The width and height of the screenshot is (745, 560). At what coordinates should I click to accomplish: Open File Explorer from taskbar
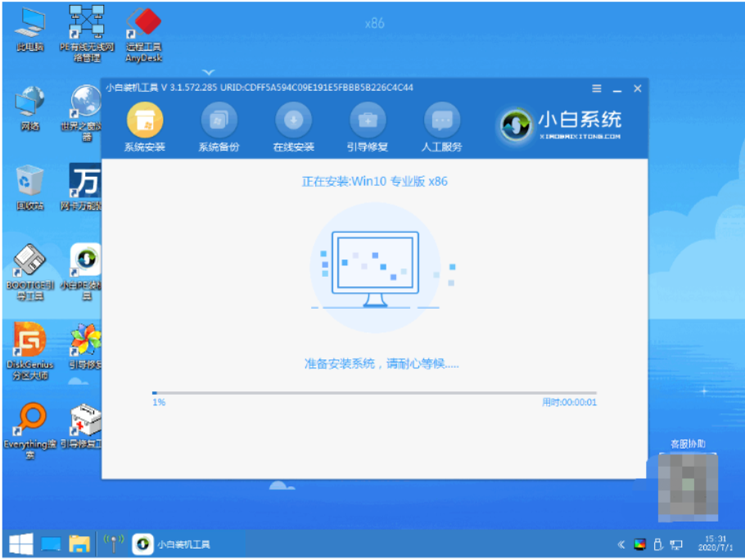pyautogui.click(x=79, y=544)
